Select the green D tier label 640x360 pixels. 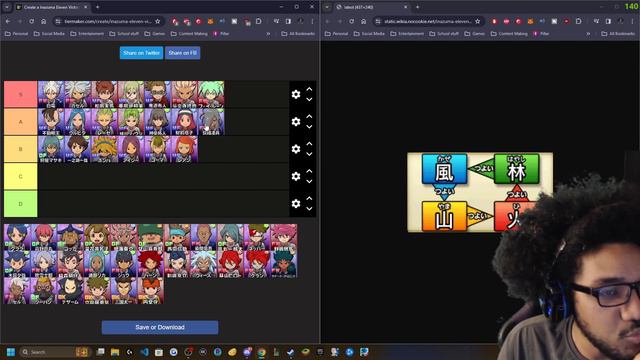pos(20,204)
